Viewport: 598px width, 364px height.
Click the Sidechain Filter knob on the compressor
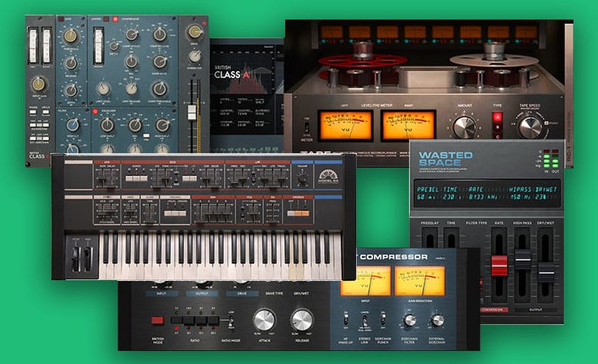(x=409, y=320)
